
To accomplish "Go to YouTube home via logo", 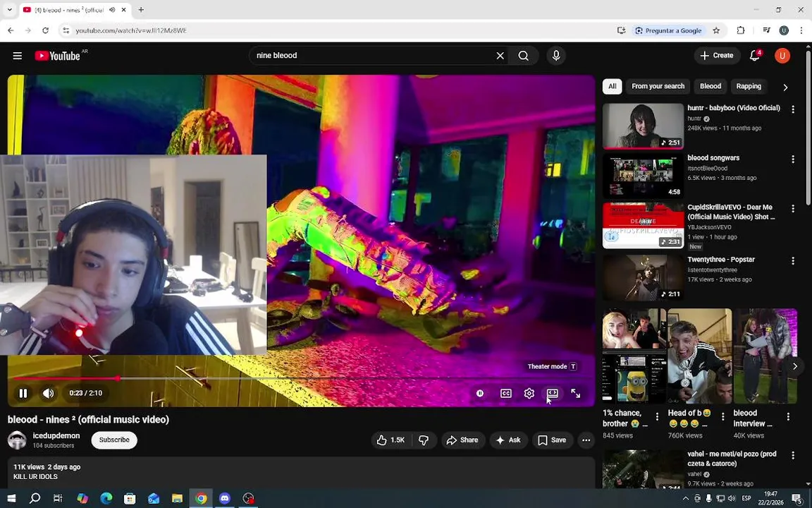I will click(x=58, y=56).
